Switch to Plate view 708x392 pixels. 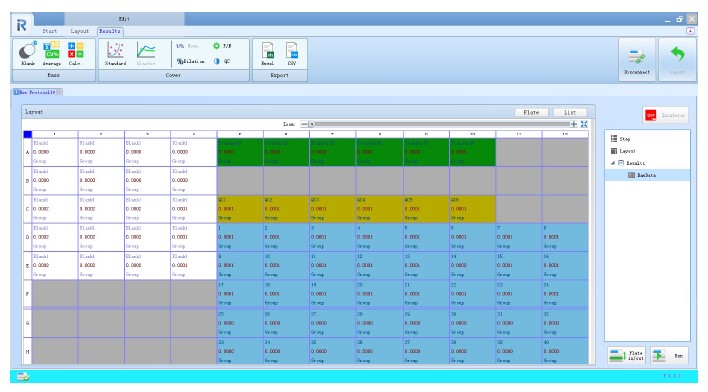click(531, 112)
